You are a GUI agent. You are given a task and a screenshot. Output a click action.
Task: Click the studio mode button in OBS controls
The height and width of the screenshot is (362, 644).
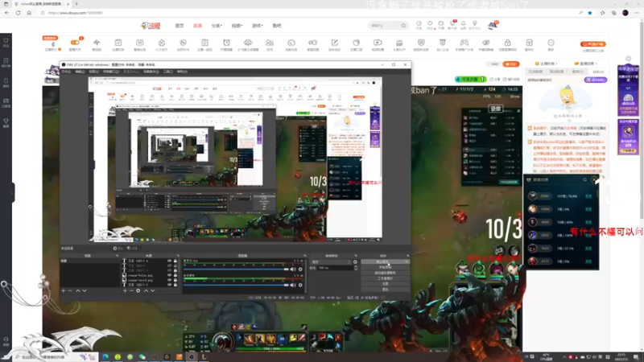pyautogui.click(x=386, y=278)
